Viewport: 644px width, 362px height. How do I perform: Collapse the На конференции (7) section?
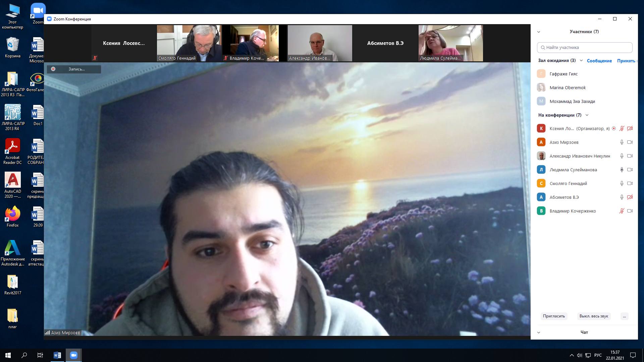[x=587, y=115]
